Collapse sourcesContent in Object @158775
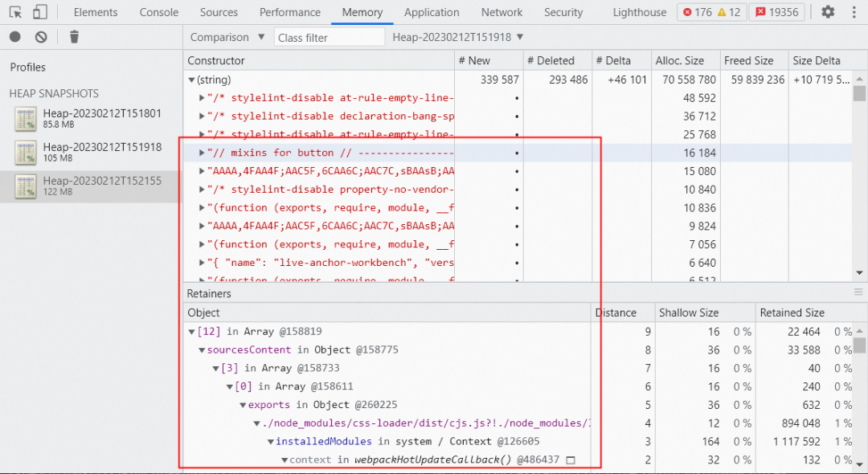Image resolution: width=868 pixels, height=474 pixels. click(x=202, y=349)
